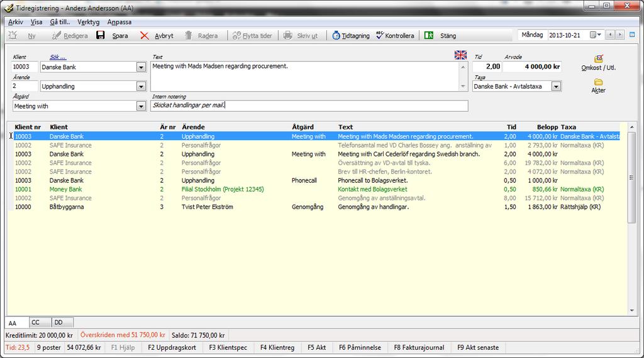Close window via green Stäng icon

coord(429,35)
